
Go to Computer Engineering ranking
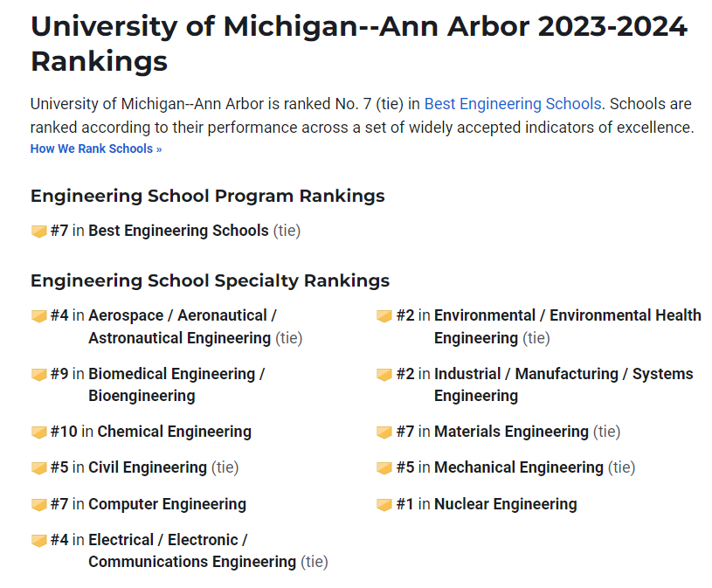[x=167, y=504]
